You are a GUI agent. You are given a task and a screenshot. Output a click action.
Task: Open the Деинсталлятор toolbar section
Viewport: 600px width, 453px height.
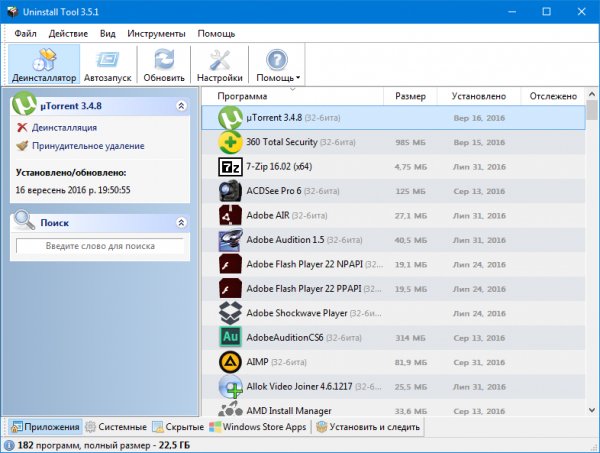(x=44, y=64)
